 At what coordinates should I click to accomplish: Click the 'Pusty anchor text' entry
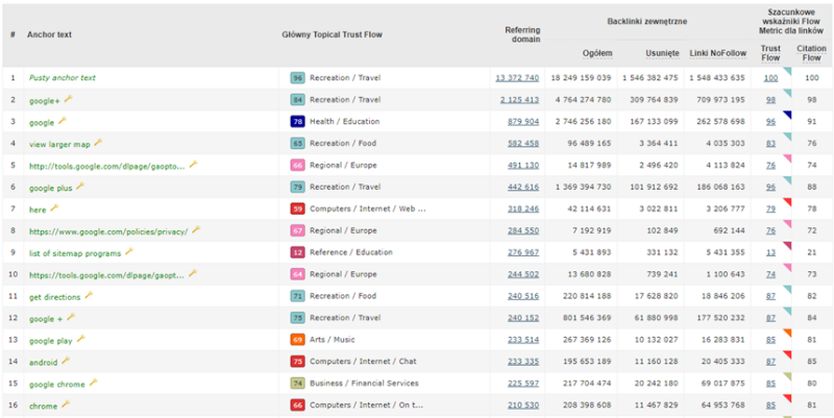[x=62, y=78]
